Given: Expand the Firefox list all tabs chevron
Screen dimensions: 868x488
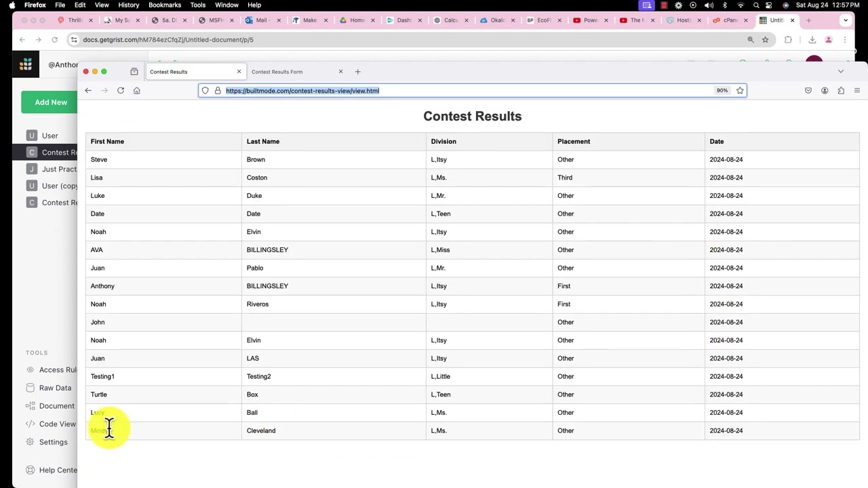Looking at the screenshot, I should 841,71.
